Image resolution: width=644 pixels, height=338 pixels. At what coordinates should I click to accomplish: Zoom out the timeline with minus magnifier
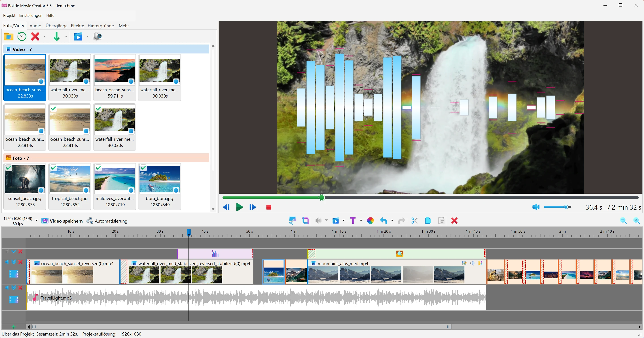pyautogui.click(x=623, y=221)
